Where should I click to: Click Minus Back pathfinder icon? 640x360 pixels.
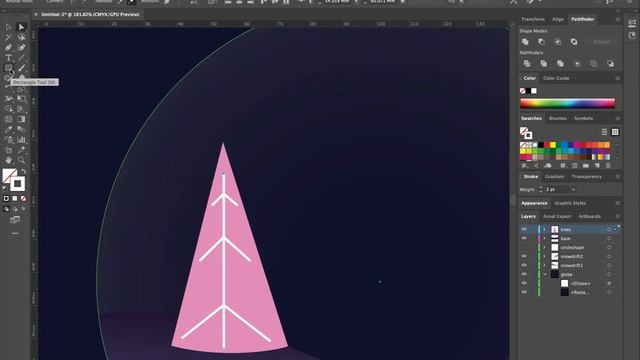610,63
